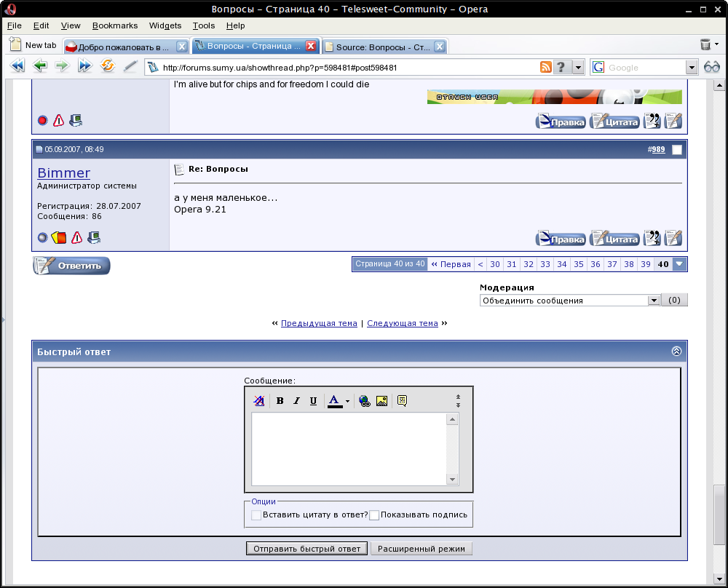
Task: Click the Bold formatting icon in editor
Action: (280, 401)
